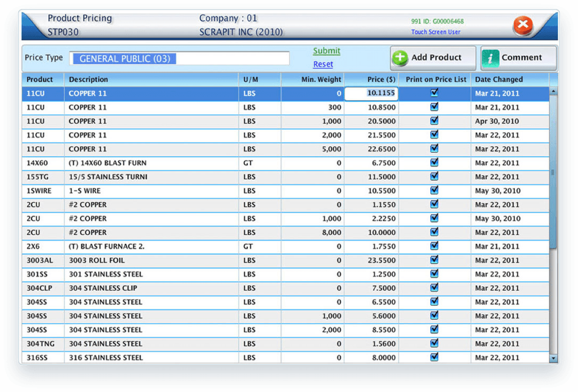The image size is (578, 392).
Task: Toggle Print on Price List for 1SWIRE wire row
Action: click(435, 191)
